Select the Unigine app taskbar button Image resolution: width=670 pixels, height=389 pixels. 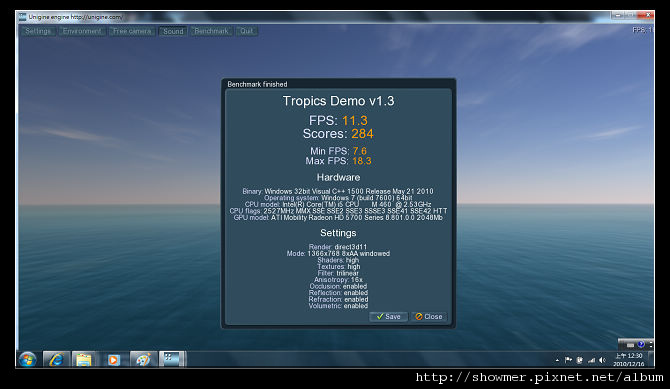pos(172,359)
